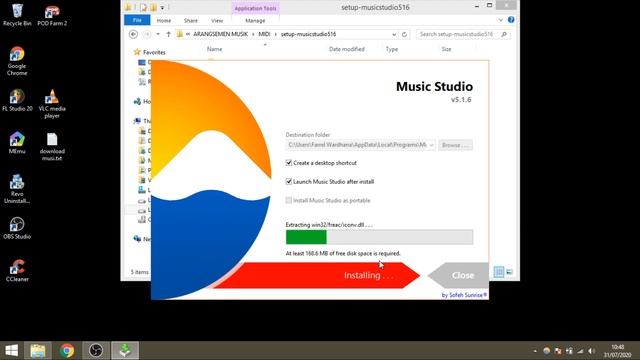
Task: Launch Google Chrome from the desktop
Action: [x=17, y=61]
